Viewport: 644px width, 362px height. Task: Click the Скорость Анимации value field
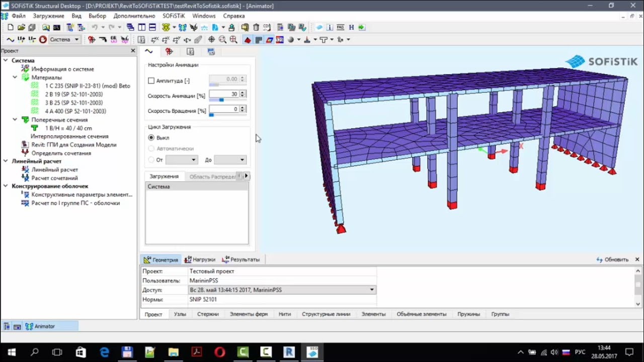pos(224,94)
